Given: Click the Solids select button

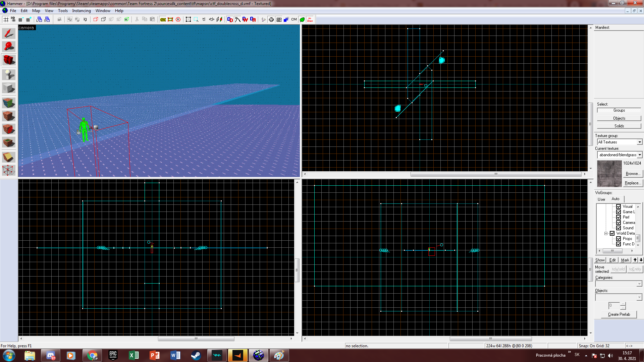Looking at the screenshot, I should point(619,126).
